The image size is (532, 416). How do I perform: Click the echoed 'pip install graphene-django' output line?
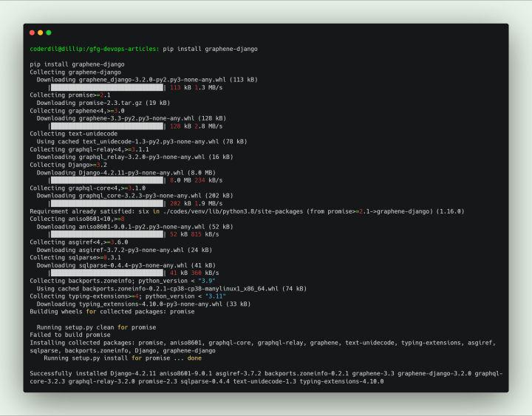77,64
